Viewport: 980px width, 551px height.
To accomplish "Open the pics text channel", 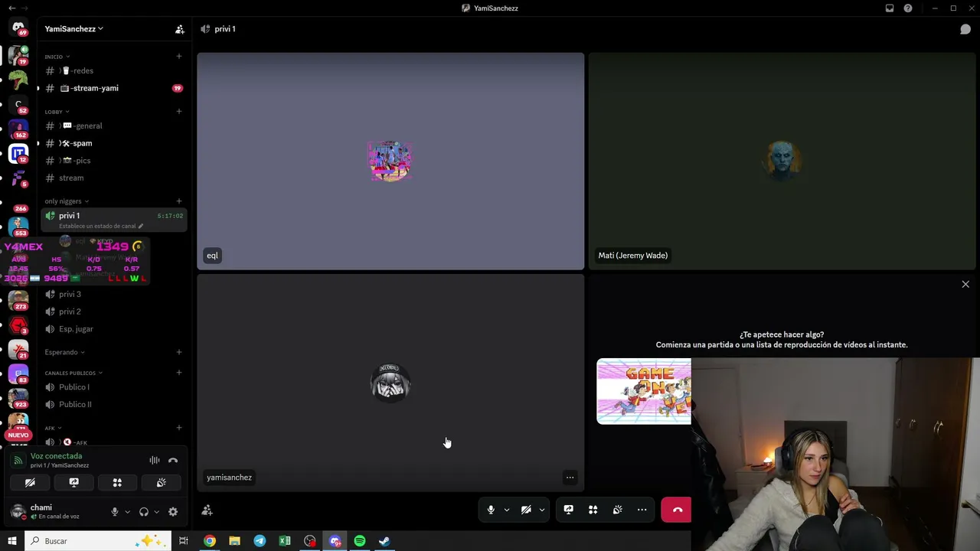I will (113, 161).
